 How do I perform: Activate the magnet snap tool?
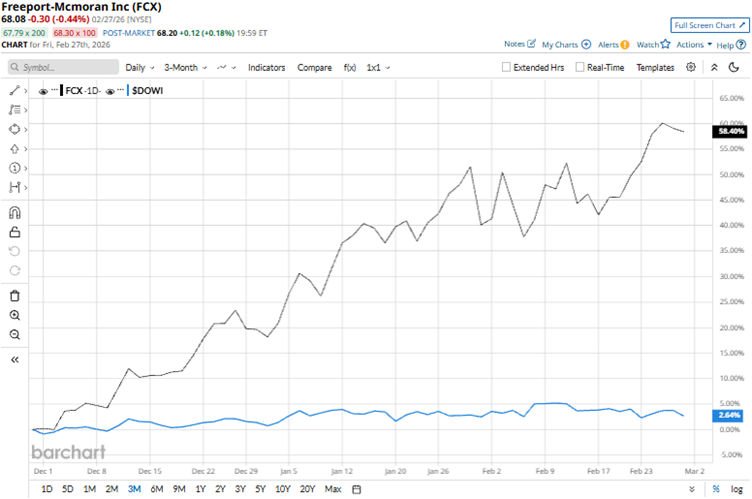pyautogui.click(x=14, y=212)
